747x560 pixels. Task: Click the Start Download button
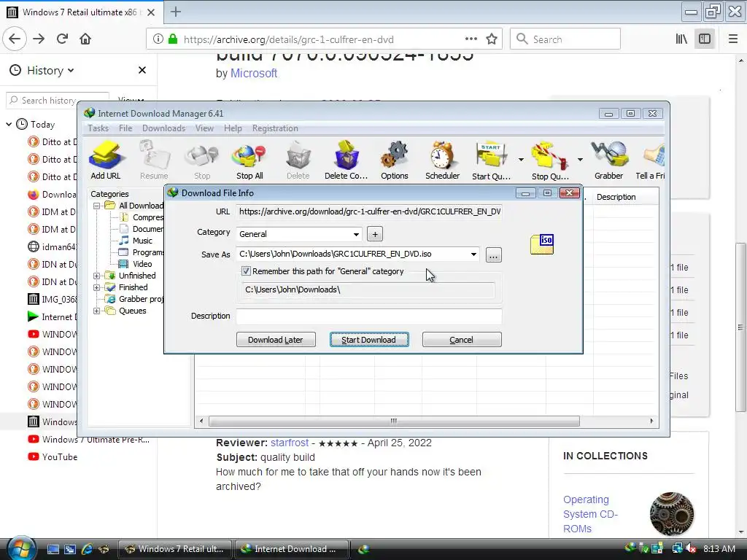pyautogui.click(x=368, y=340)
